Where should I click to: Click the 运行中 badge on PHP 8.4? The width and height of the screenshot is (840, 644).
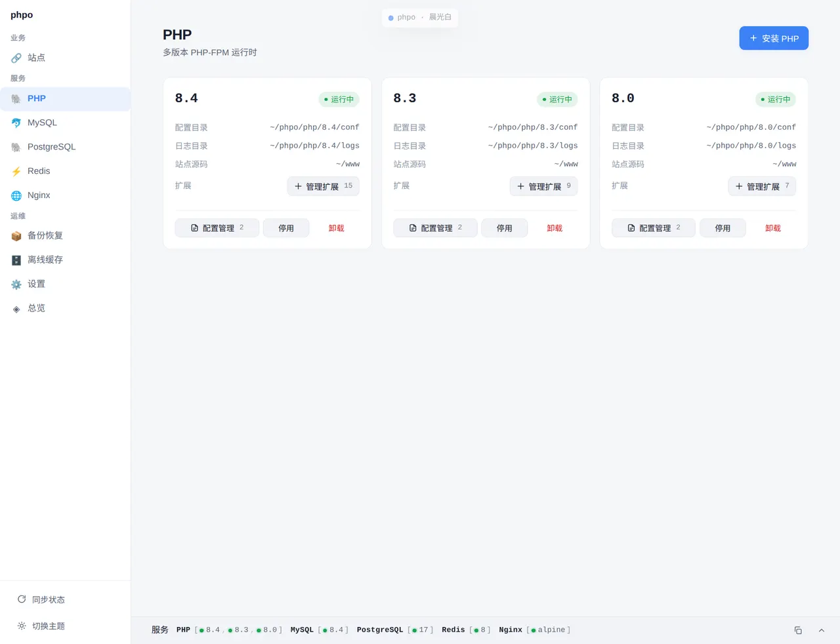[339, 100]
